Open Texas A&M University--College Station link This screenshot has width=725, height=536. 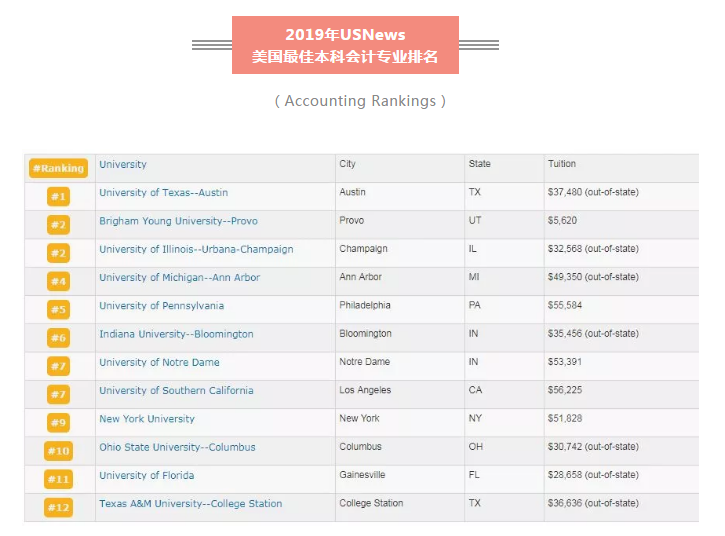click(x=190, y=504)
